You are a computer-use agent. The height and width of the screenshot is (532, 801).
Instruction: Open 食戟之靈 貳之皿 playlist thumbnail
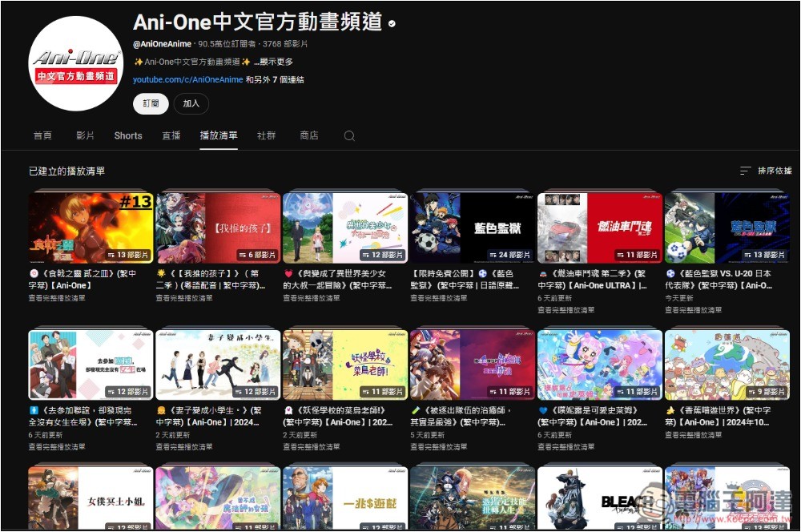(91, 228)
